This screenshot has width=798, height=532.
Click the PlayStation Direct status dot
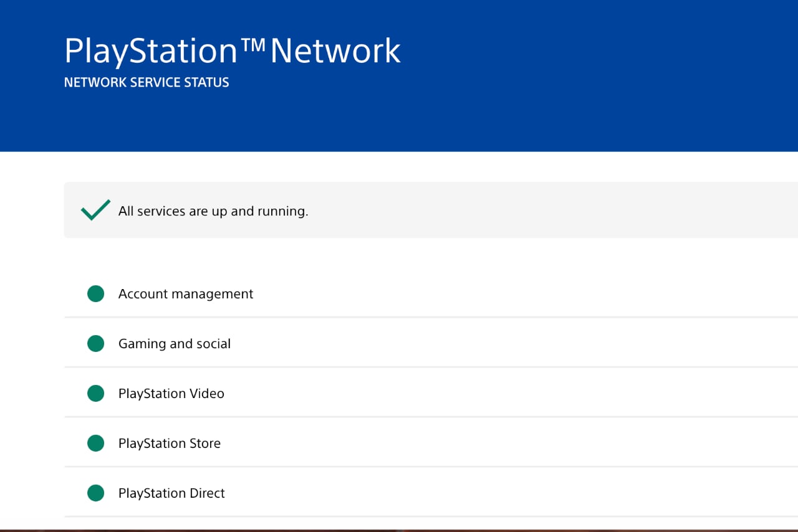tap(95, 493)
